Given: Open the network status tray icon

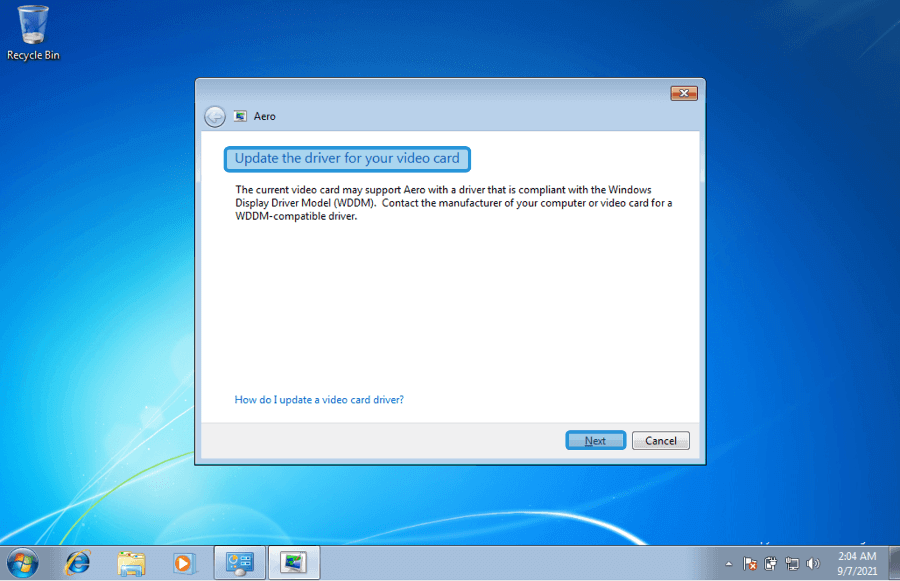Looking at the screenshot, I should [792, 564].
